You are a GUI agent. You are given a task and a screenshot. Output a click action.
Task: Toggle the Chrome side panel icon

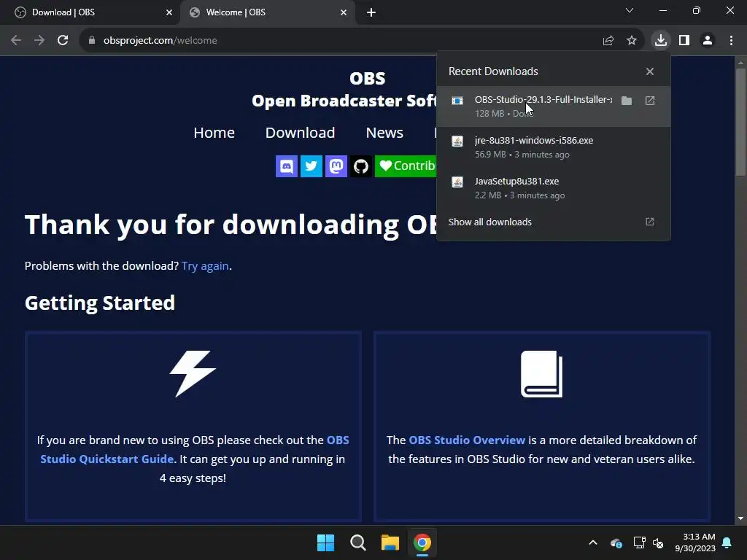click(x=684, y=41)
